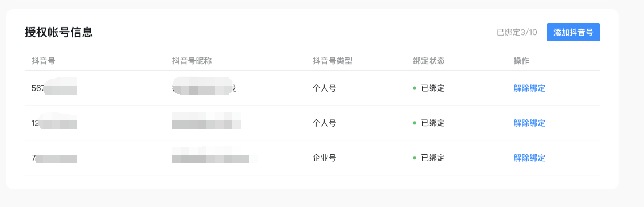The width and height of the screenshot is (644, 207).
Task: Click the 企业号 type cell
Action: pos(324,158)
